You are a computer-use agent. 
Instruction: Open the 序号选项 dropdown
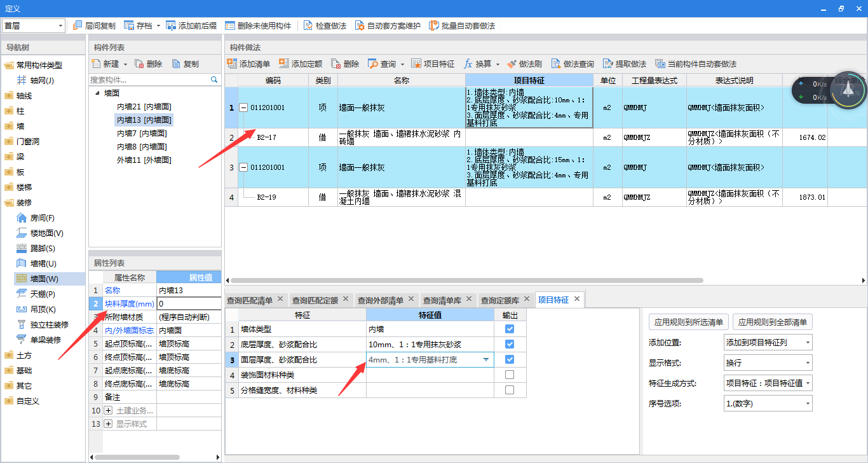[807, 403]
